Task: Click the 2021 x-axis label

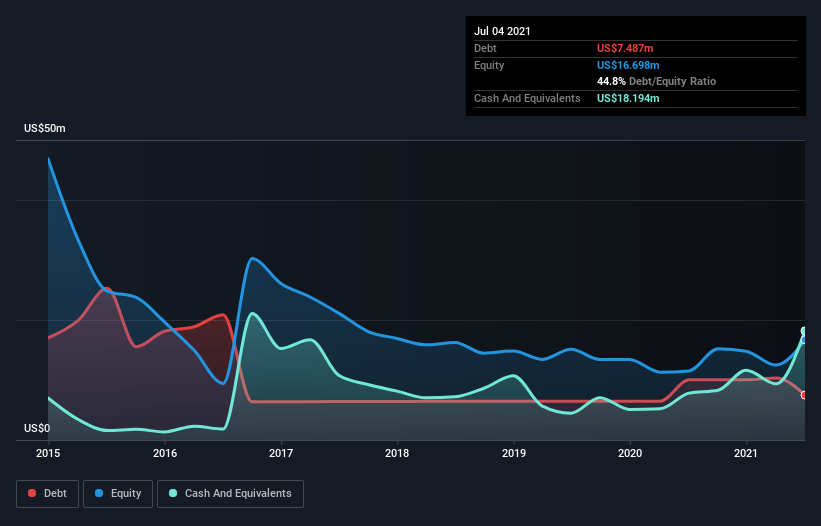Action: pos(746,453)
